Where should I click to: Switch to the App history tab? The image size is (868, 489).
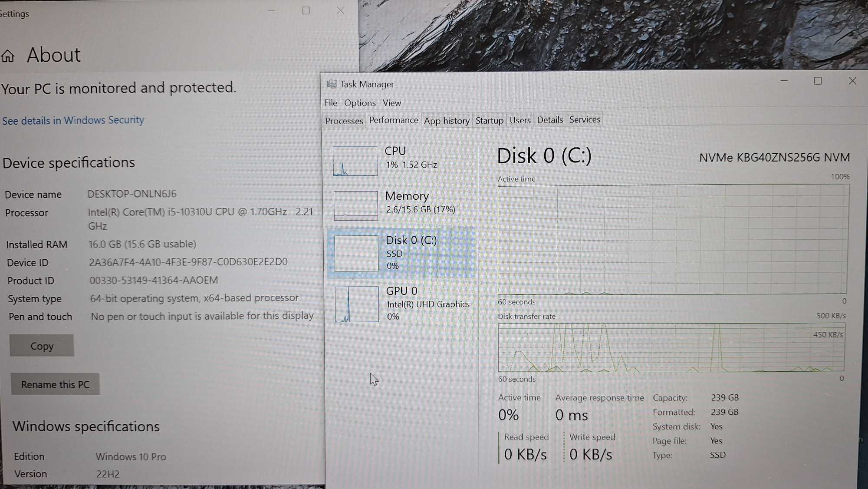coord(447,121)
